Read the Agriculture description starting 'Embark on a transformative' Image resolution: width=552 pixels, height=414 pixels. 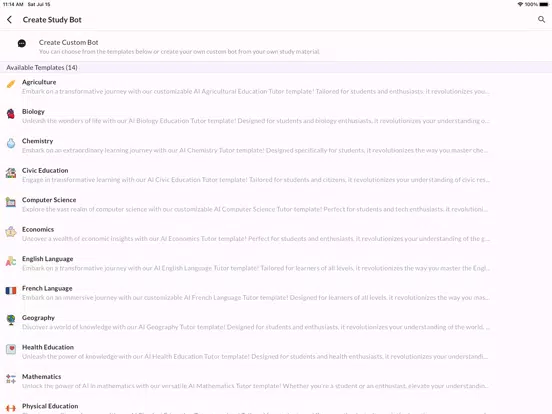[x=256, y=92]
